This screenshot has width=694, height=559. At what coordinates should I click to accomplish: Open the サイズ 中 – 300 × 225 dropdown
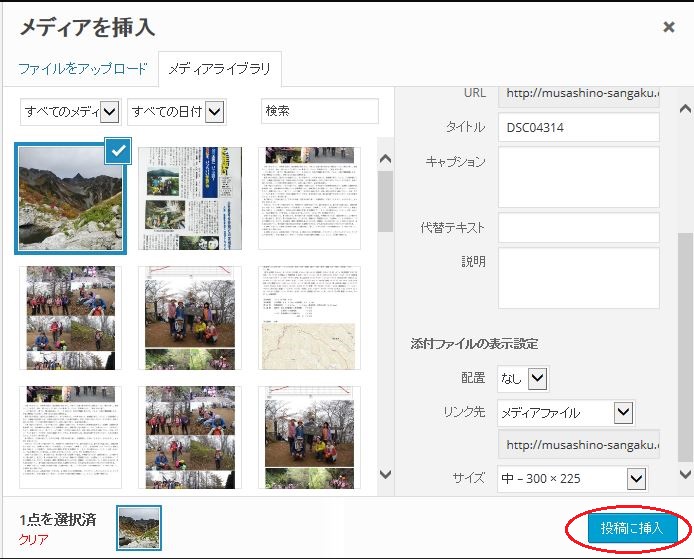[x=572, y=479]
